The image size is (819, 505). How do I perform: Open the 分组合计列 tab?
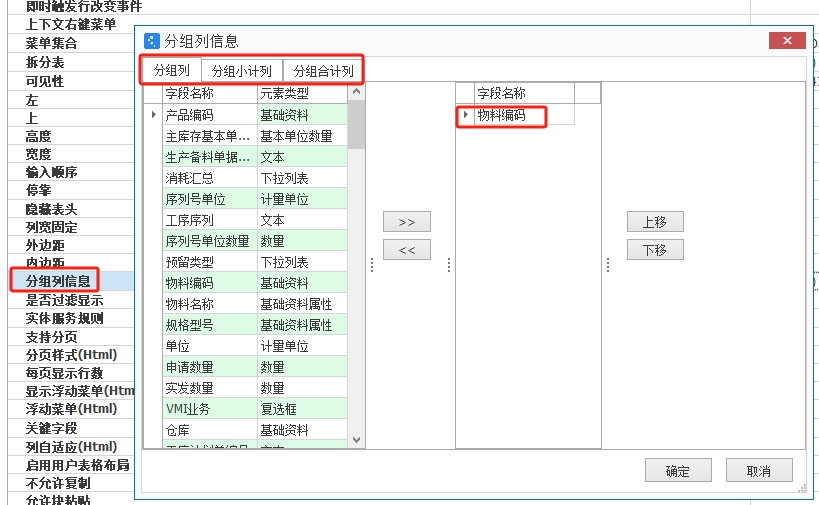point(323,71)
